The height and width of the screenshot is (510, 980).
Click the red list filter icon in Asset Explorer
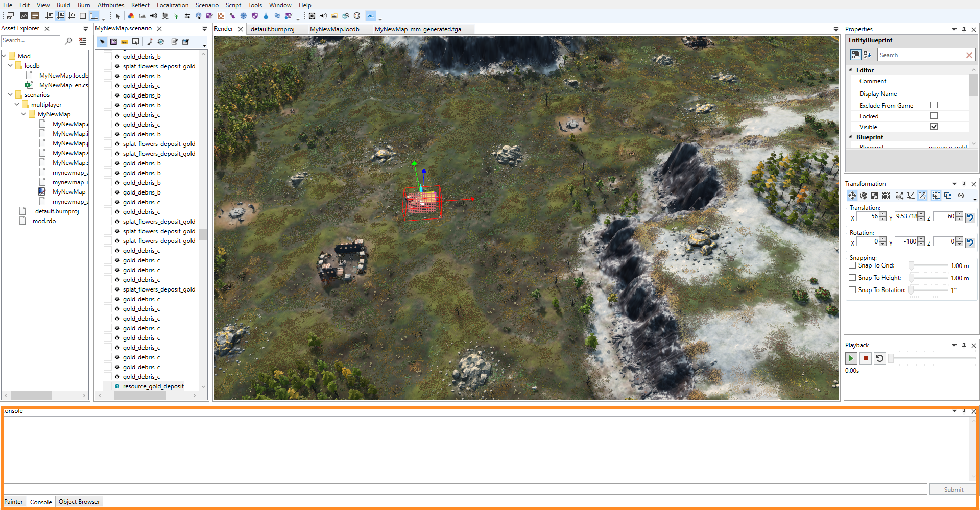[x=82, y=41]
